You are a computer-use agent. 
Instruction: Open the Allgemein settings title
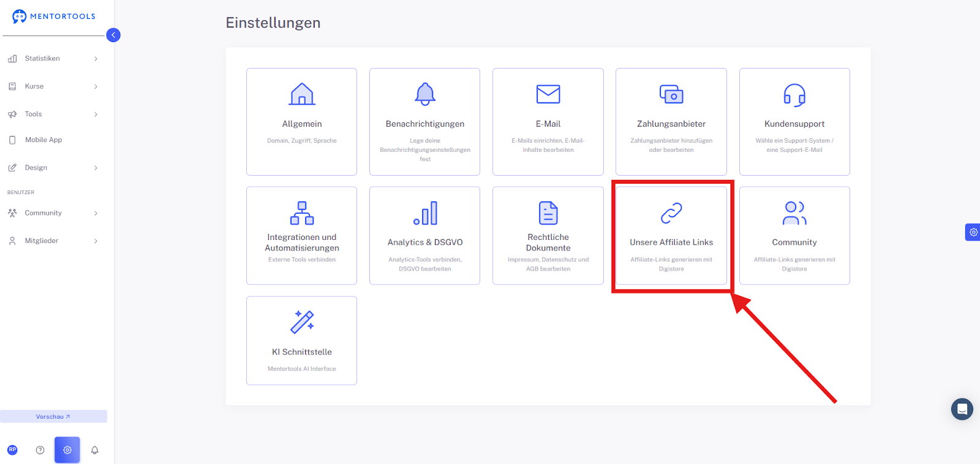(302, 124)
